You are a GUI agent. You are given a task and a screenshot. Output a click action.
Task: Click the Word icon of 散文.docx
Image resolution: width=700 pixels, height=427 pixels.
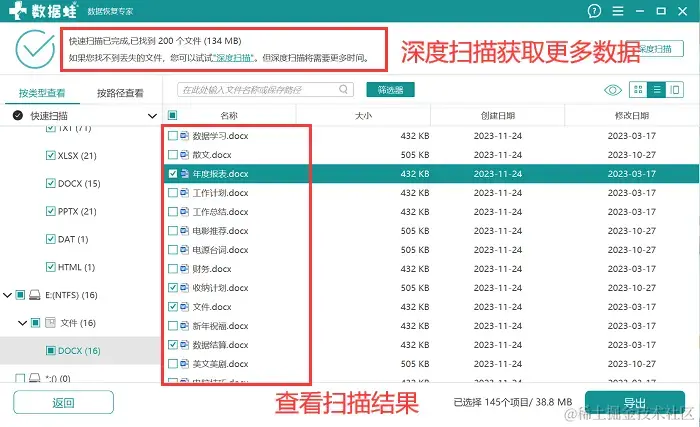pos(184,155)
